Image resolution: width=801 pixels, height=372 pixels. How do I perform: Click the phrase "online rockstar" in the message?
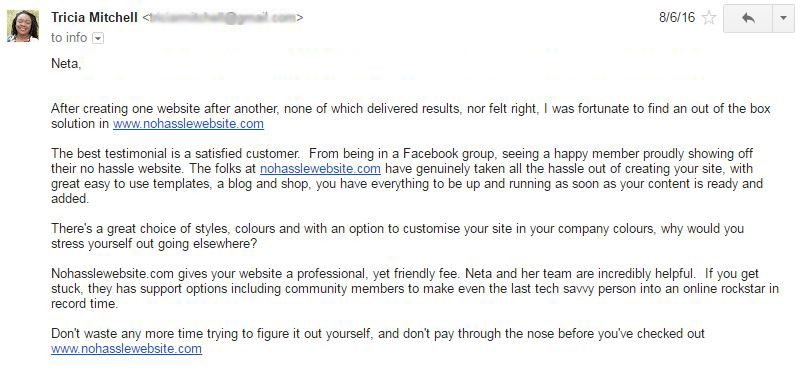coord(723,289)
